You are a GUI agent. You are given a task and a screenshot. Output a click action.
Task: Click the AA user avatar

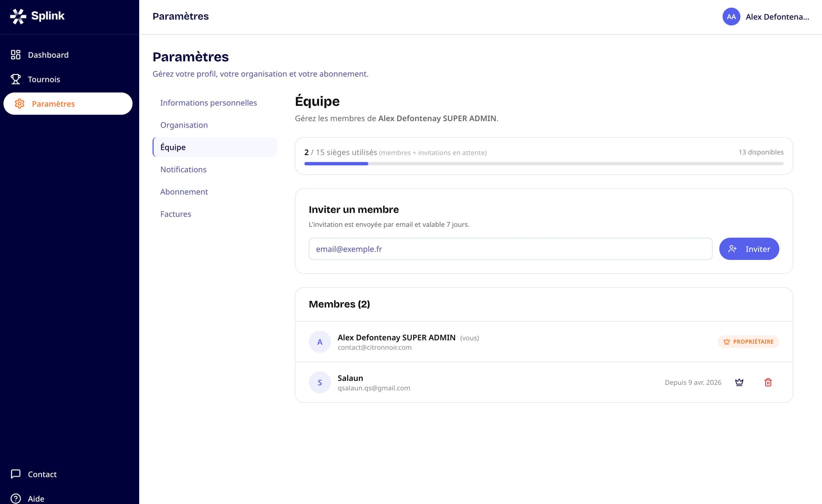pos(731,17)
